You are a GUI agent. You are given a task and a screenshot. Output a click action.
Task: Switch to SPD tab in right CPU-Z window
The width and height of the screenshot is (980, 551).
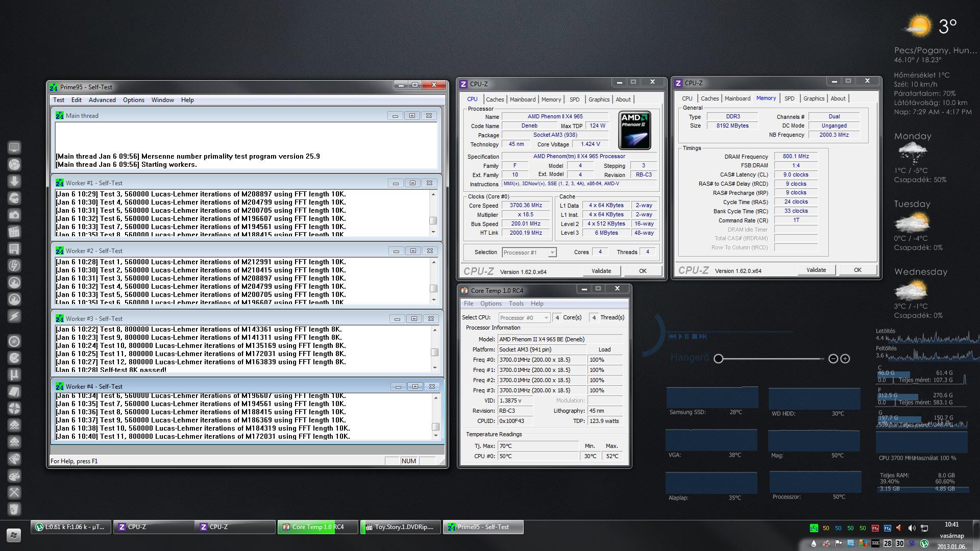pyautogui.click(x=789, y=98)
